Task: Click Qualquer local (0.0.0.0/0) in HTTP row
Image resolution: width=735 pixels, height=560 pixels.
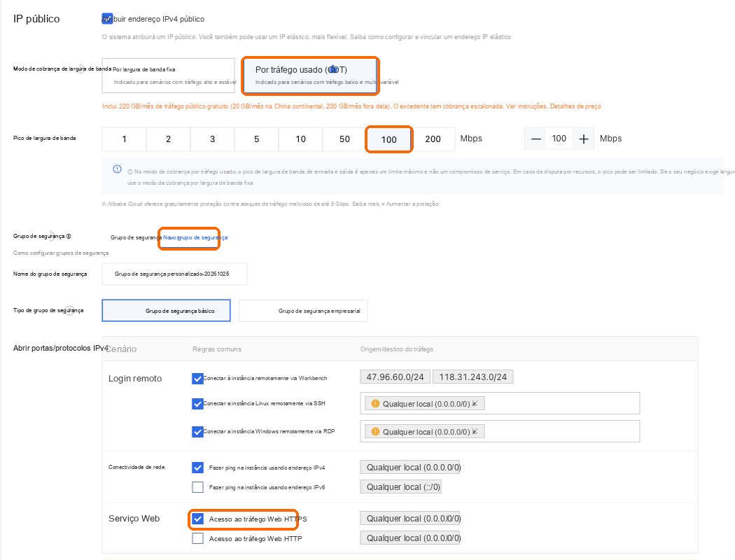Action: pos(410,538)
